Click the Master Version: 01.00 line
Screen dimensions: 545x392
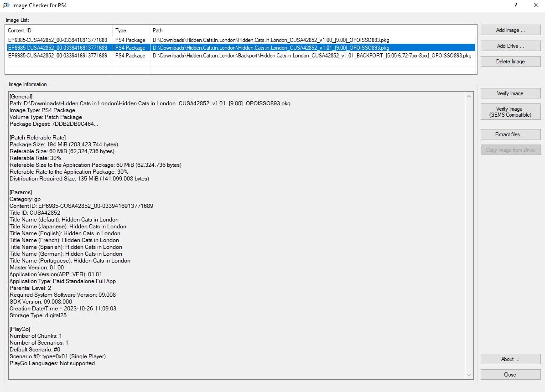click(x=37, y=268)
